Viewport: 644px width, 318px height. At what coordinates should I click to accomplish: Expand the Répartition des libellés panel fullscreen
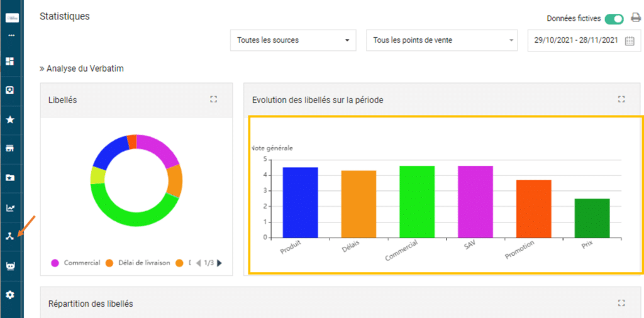click(x=621, y=303)
